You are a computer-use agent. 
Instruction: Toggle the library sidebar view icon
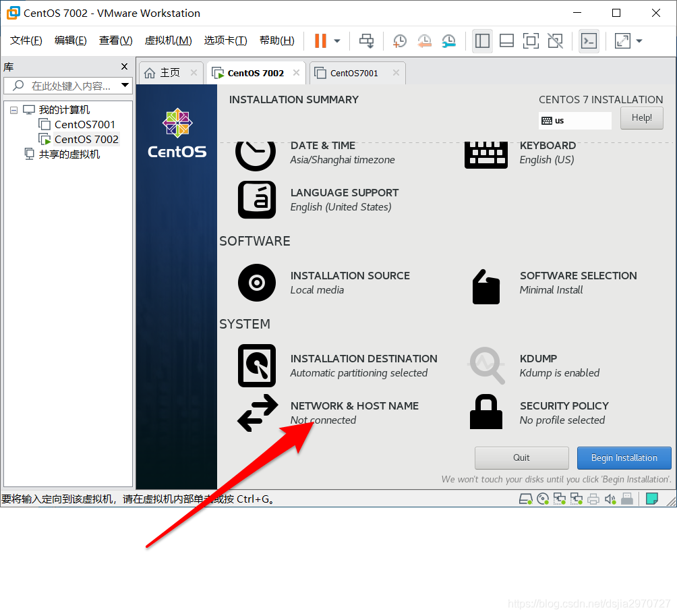(x=482, y=41)
